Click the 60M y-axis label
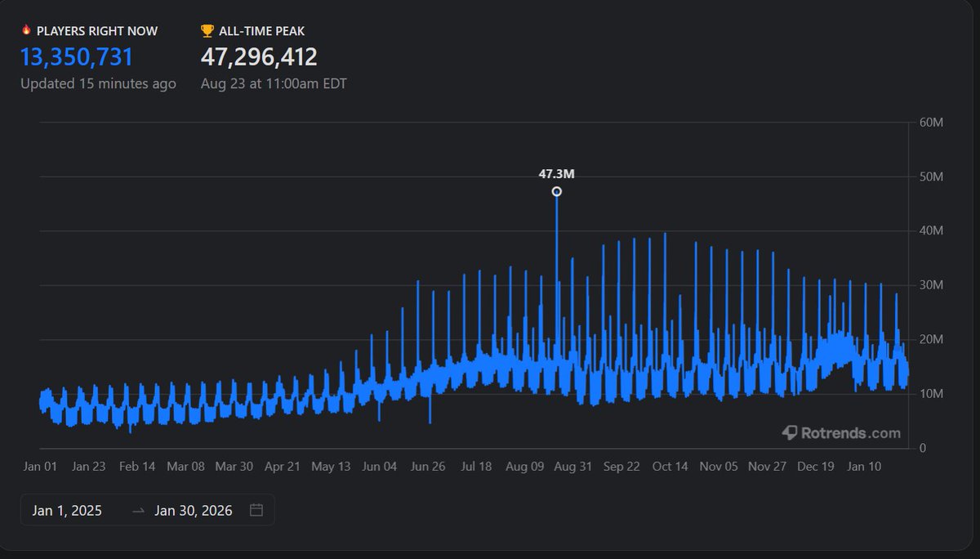This screenshot has width=980, height=559. click(x=932, y=123)
